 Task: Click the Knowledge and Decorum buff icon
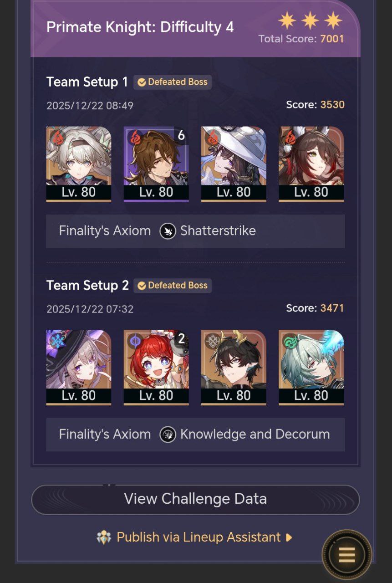(168, 435)
